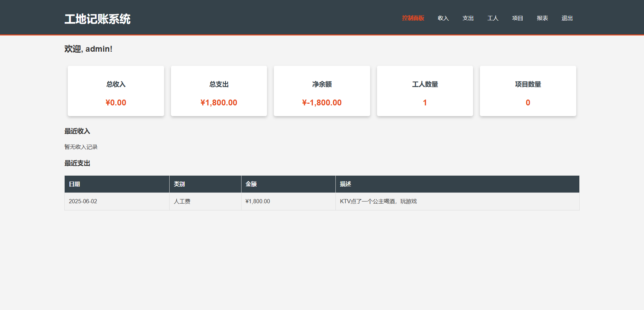644x310 pixels.
Task: Click the 总支出 card showing ¥1,800.00
Action: click(x=219, y=91)
